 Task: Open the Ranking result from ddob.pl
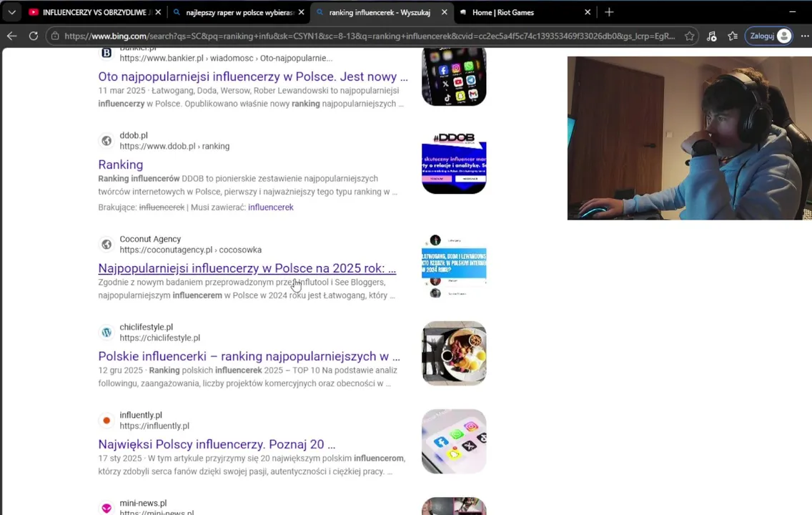(x=121, y=165)
